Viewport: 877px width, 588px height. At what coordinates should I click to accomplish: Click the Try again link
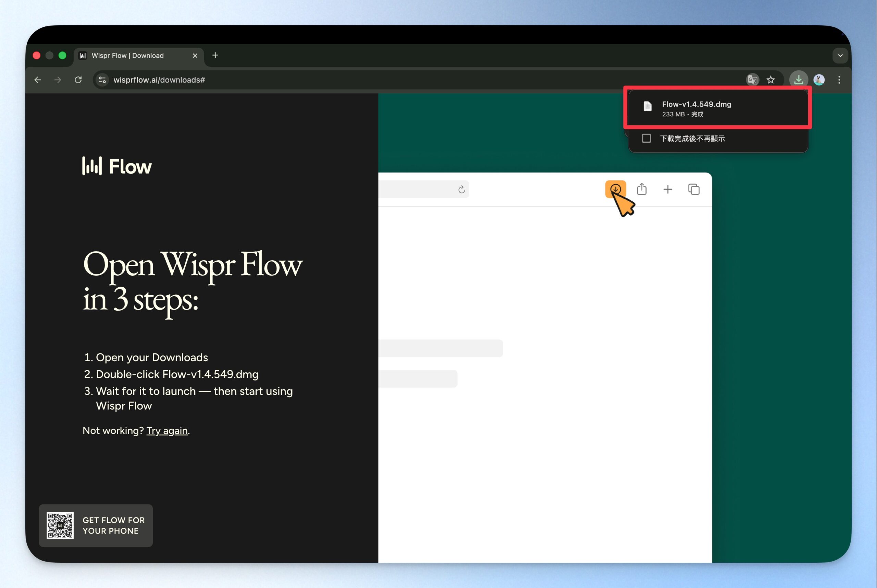click(x=167, y=430)
